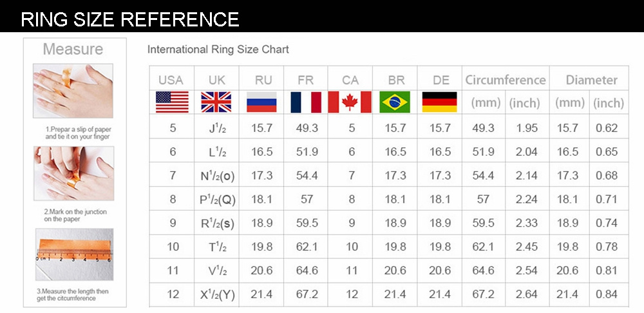Select the German flag icon

[x=439, y=102]
